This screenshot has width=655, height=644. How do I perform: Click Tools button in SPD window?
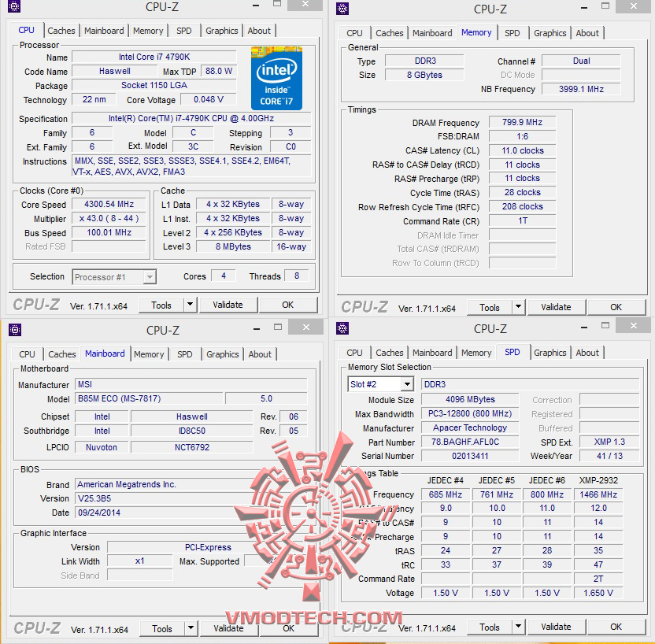(x=490, y=627)
